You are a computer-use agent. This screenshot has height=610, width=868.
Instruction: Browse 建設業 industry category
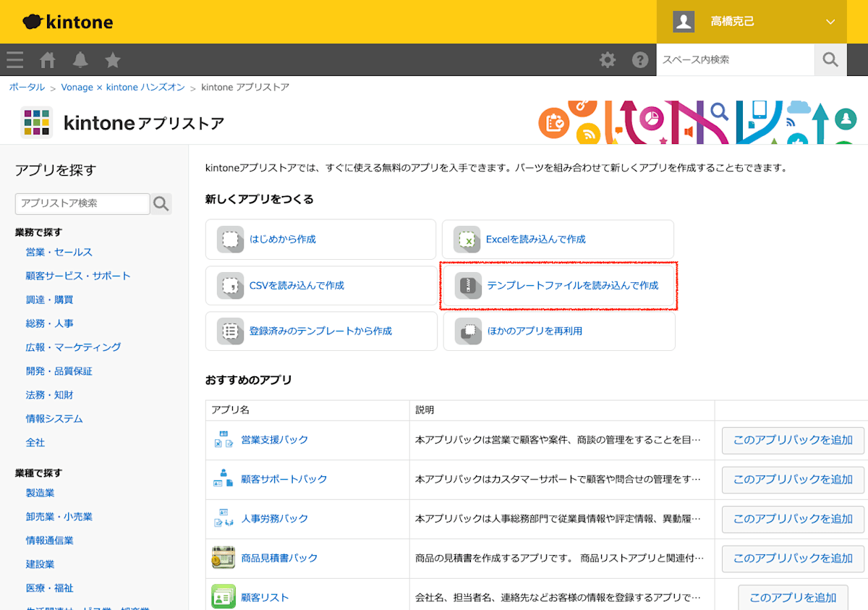pyautogui.click(x=40, y=564)
